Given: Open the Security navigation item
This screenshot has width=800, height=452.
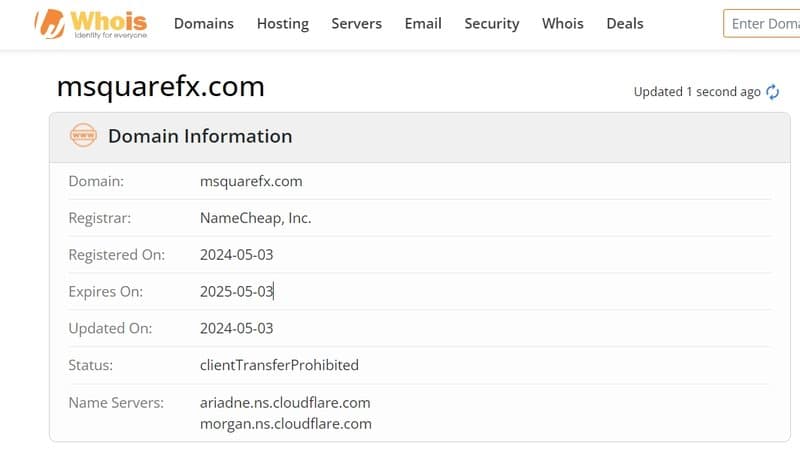Looking at the screenshot, I should click(492, 23).
